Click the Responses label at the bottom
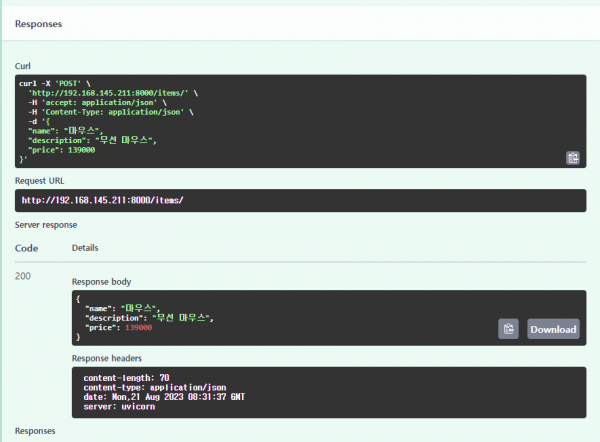 click(35, 432)
